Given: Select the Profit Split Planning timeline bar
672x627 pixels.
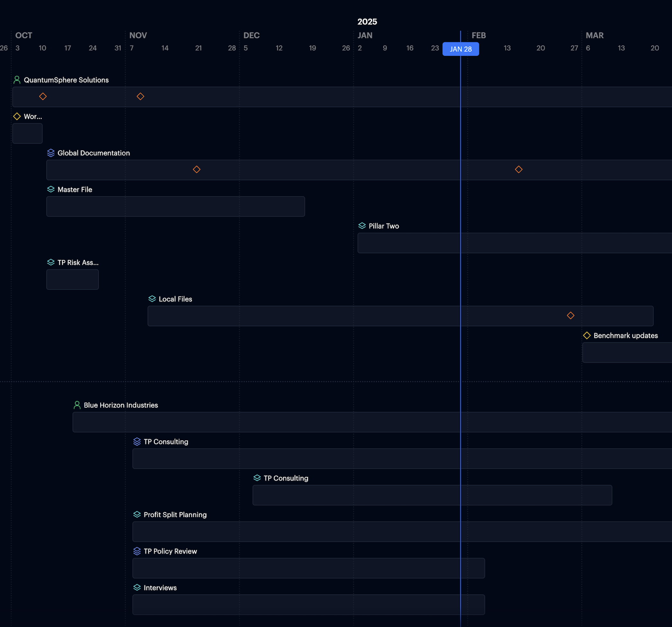Looking at the screenshot, I should 402,531.
